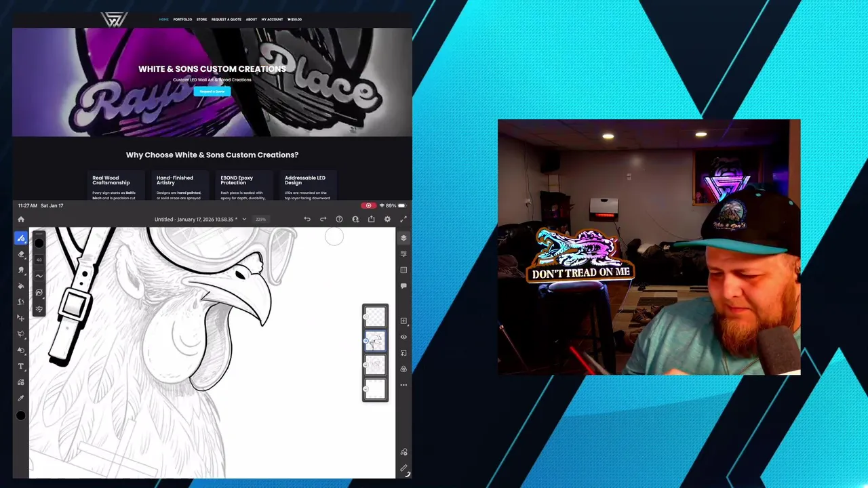The height and width of the screenshot is (488, 868).
Task: Click the White & Sons logo
Action: click(x=114, y=20)
